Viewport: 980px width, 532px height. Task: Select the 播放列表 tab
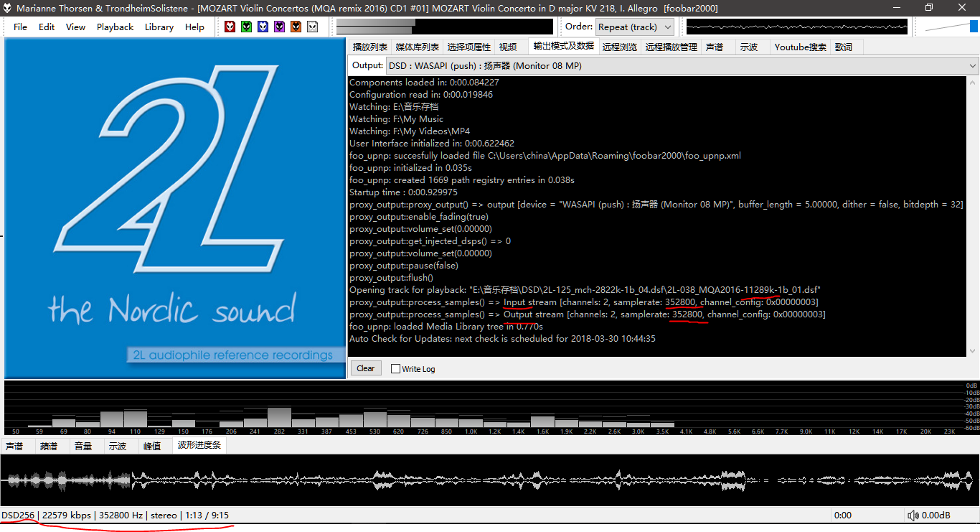pos(370,47)
